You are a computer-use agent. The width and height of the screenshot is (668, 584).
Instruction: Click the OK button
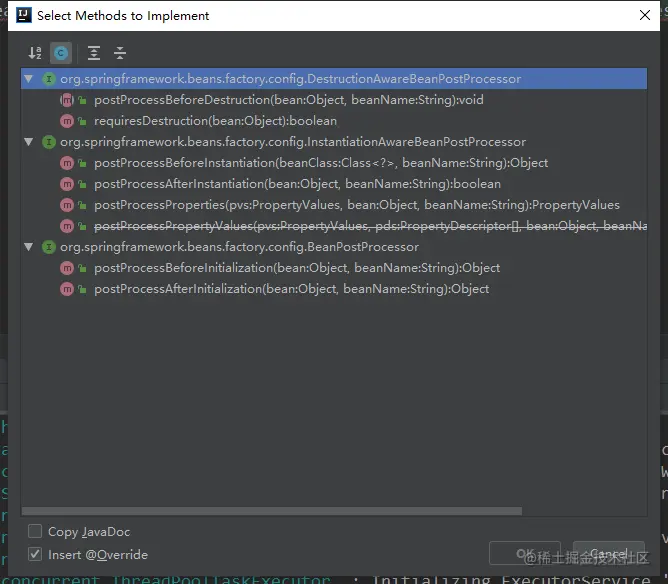[525, 553]
